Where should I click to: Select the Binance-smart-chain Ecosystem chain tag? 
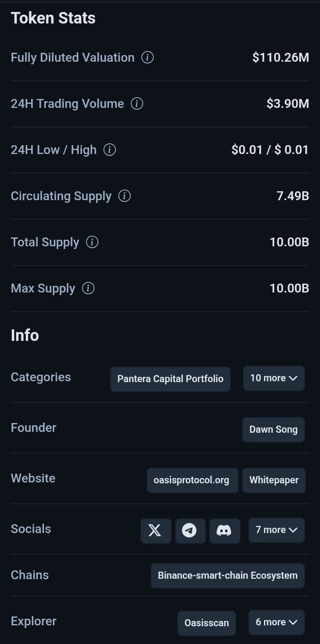coord(228,576)
